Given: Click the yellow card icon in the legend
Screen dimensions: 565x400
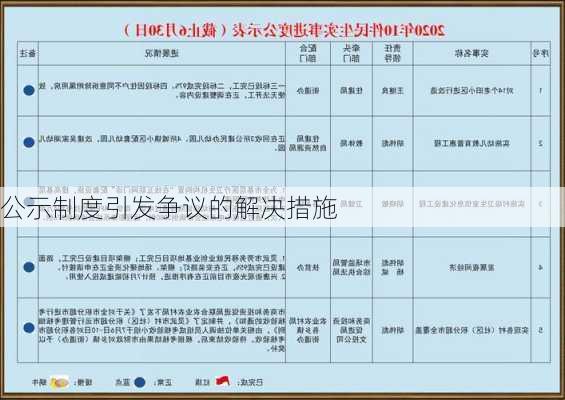Looking at the screenshot, I should coord(60,382).
